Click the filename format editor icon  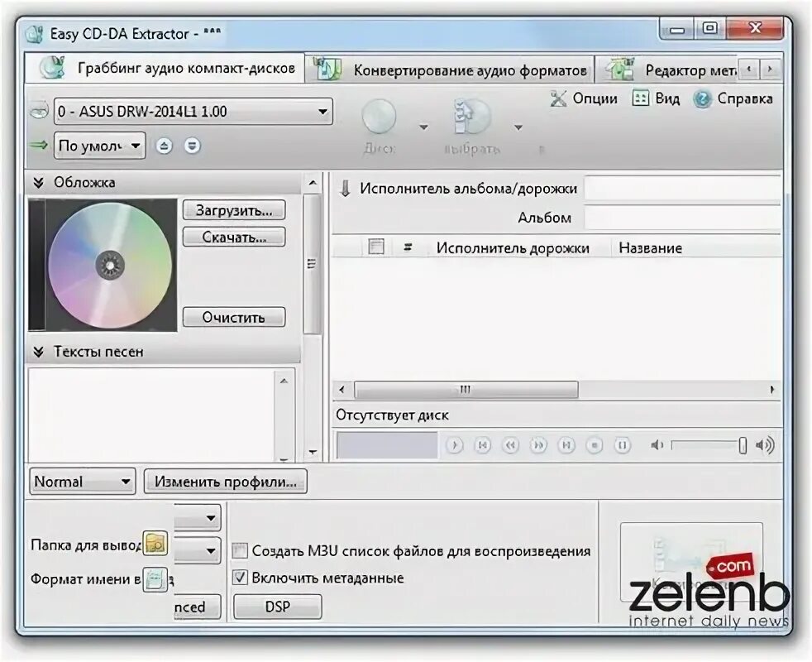(x=155, y=579)
